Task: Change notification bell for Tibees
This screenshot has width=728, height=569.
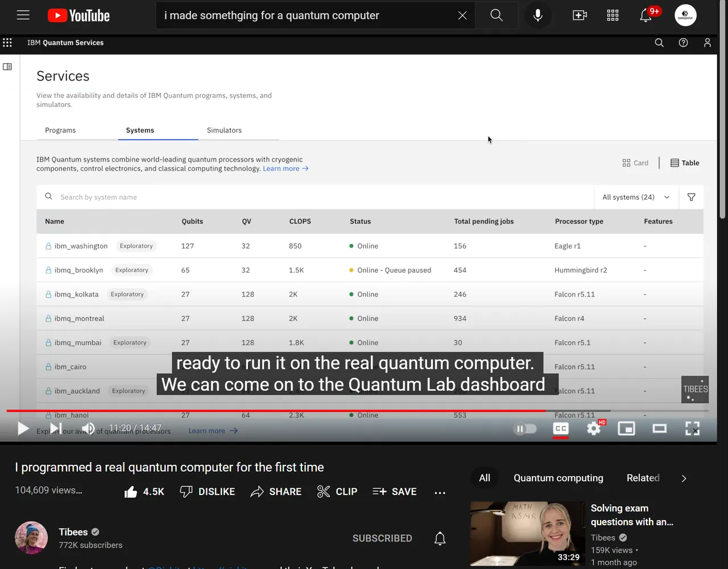Action: click(440, 538)
